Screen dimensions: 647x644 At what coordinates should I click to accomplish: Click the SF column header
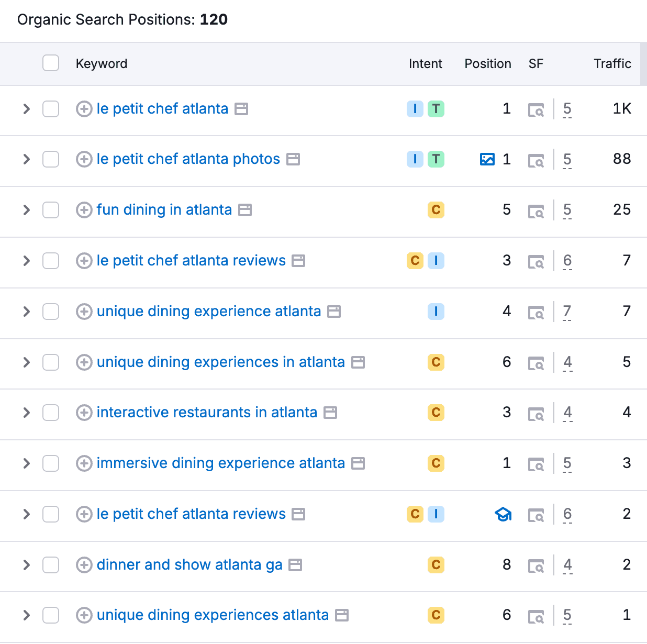click(x=536, y=64)
